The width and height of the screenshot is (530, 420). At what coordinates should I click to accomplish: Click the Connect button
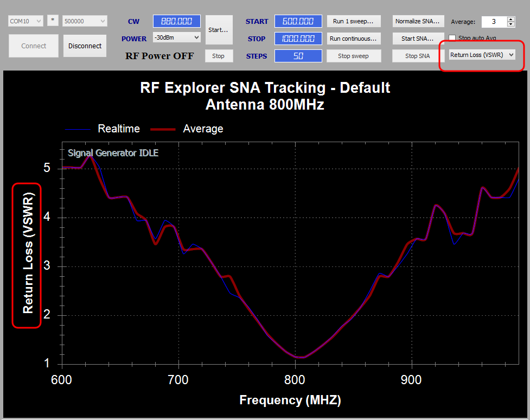pyautogui.click(x=34, y=46)
